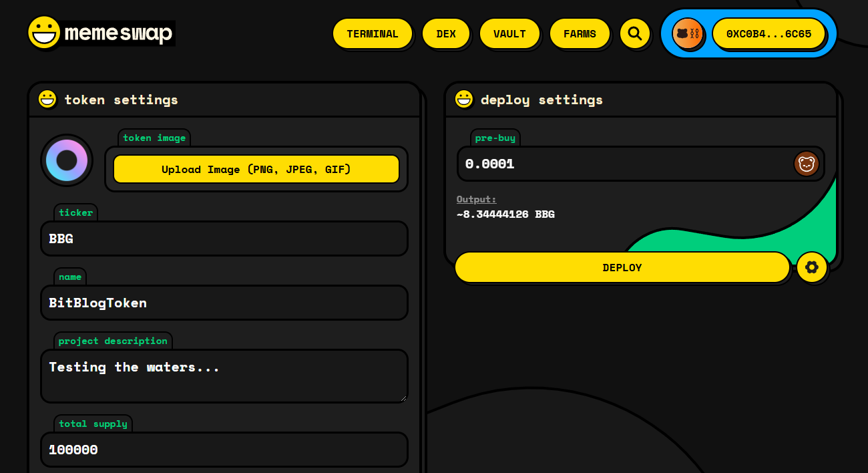This screenshot has height=473, width=868.
Task: Click Upload Image (PNG, JPEG, GIF)
Action: click(x=256, y=169)
